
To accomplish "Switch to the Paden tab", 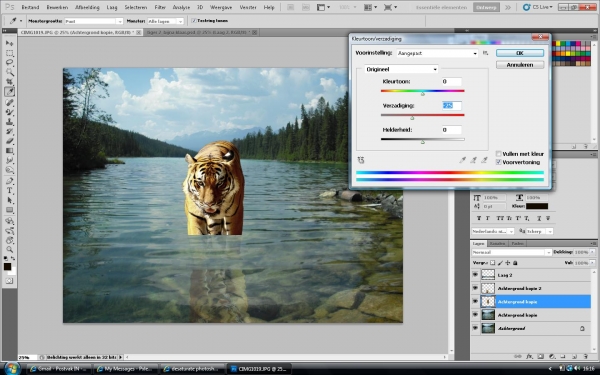I will pos(517,243).
